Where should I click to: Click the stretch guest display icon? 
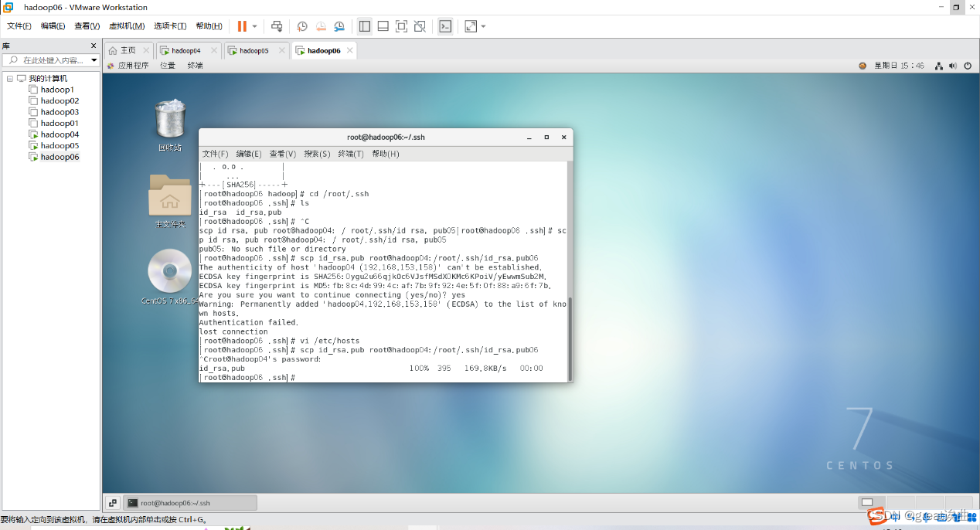[x=471, y=26]
